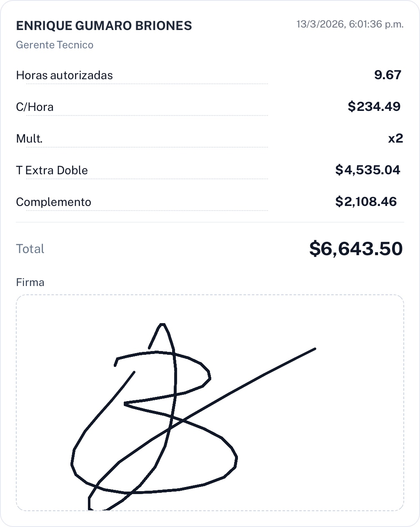420x527 pixels.
Task: Select the $6,643.50 total amount
Action: coord(356,249)
